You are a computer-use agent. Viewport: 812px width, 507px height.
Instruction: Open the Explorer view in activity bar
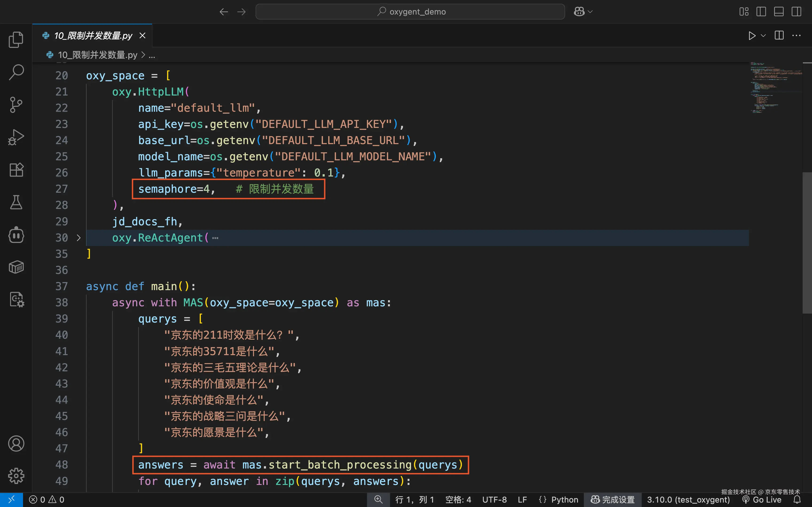pyautogui.click(x=16, y=40)
